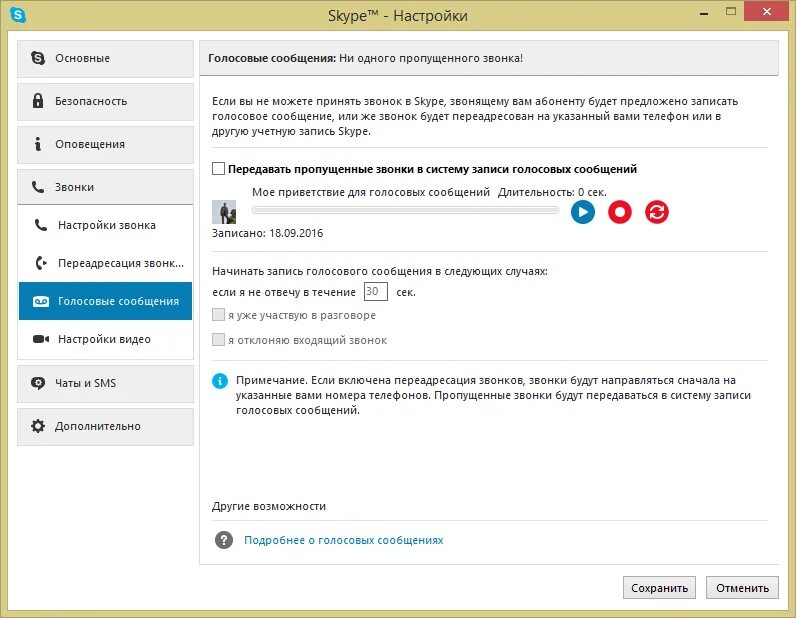Image resolution: width=796 pixels, height=618 pixels.
Task: Click the seconds delay input field
Action: [x=376, y=291]
